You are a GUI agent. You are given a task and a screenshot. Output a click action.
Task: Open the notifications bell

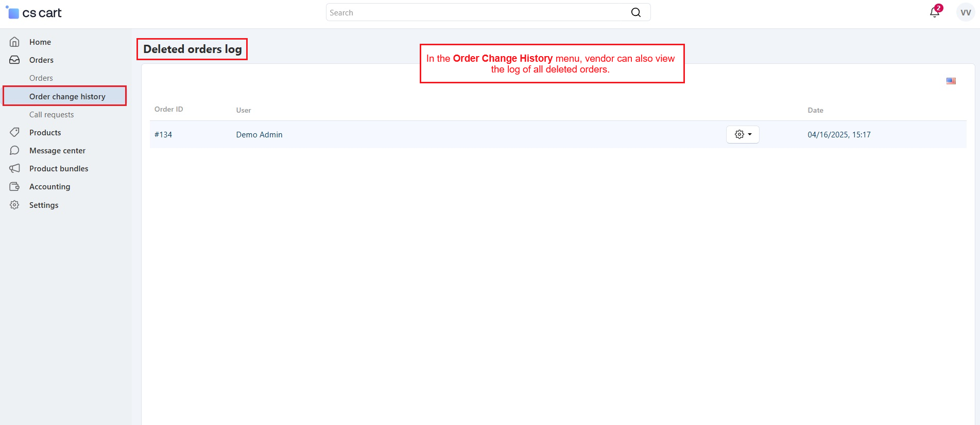934,12
